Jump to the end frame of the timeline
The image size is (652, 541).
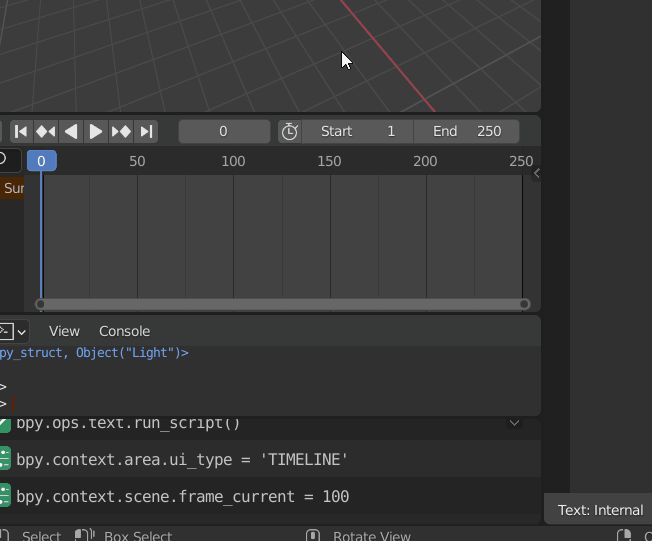coord(146,131)
